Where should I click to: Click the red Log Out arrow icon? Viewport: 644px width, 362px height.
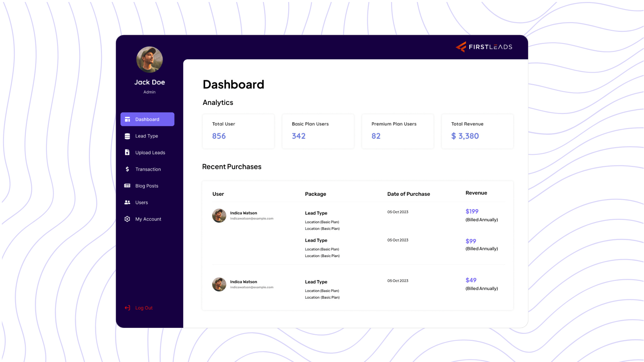click(127, 308)
